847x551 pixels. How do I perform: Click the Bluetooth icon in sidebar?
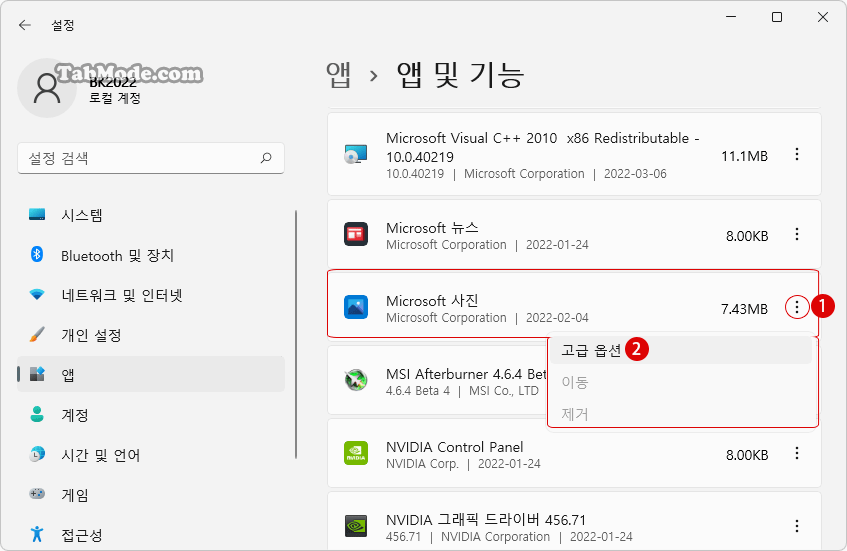pos(37,254)
